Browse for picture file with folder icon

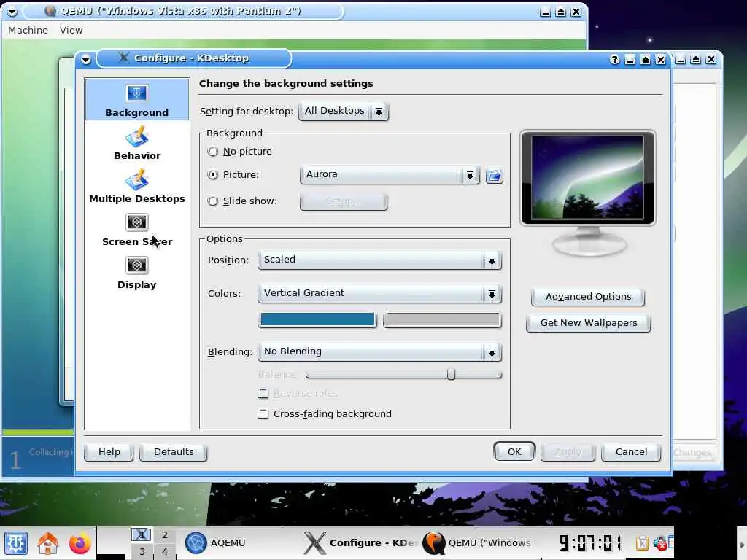[495, 176]
